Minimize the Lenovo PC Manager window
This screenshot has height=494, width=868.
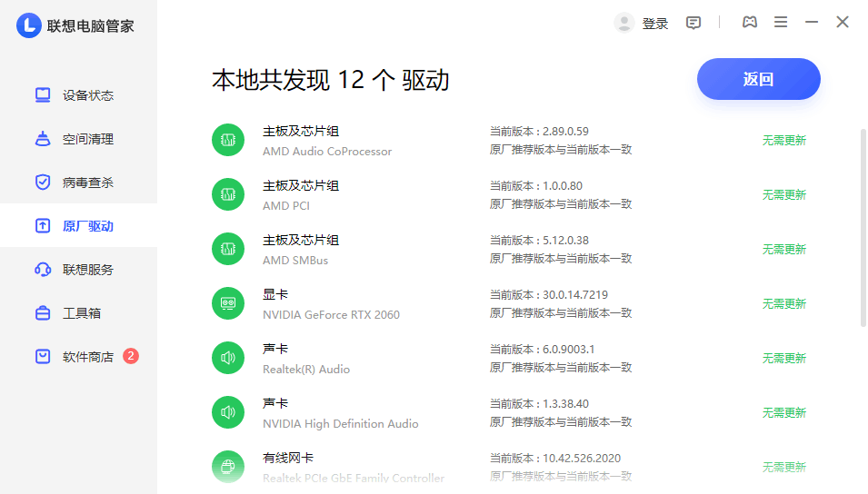coord(812,22)
